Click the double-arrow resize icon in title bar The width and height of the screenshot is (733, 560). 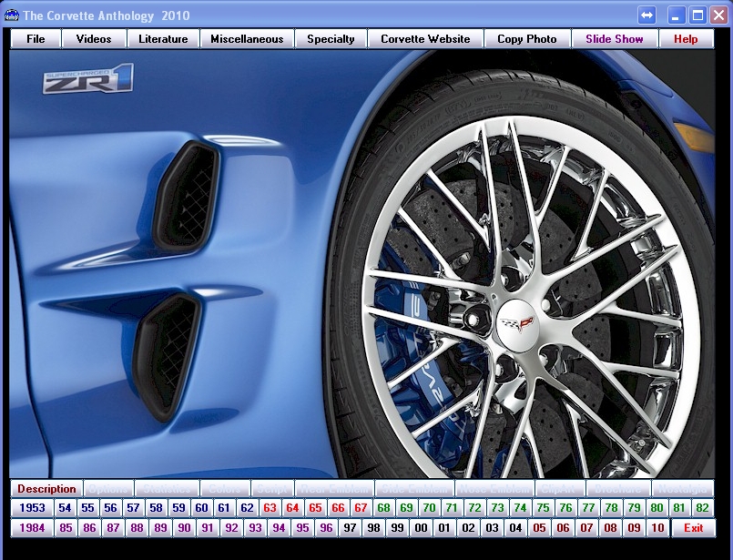tap(646, 15)
